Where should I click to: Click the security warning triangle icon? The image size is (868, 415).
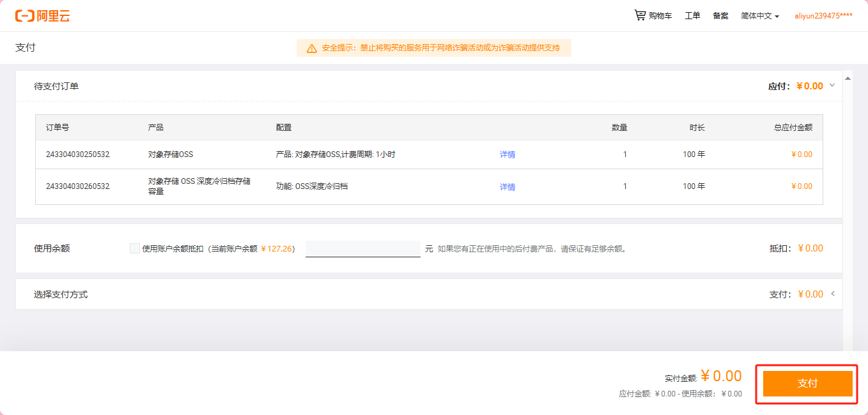coord(312,48)
